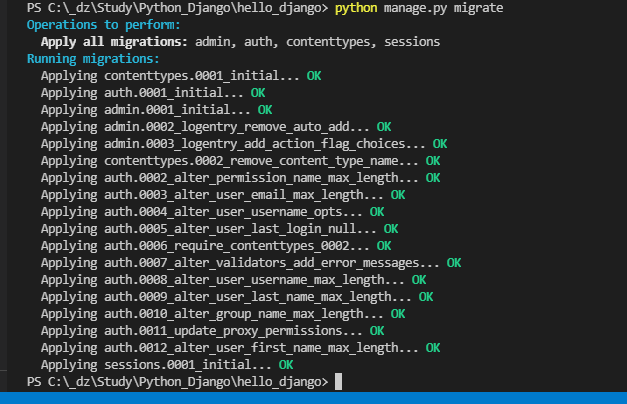Click the sessions.0001_initial migration line
This screenshot has height=404, width=627.
167,365
